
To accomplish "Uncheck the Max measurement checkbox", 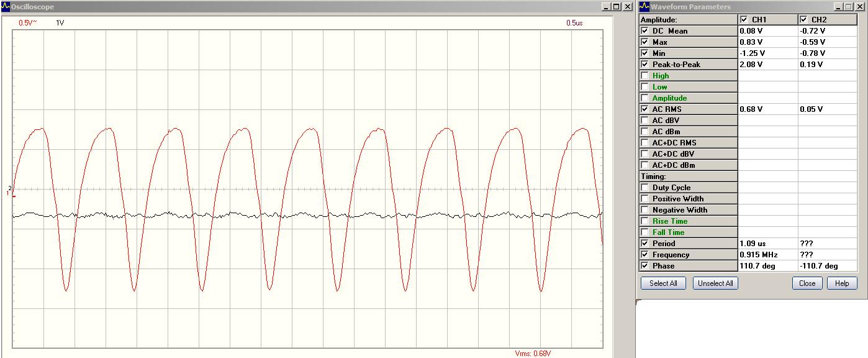I will [x=644, y=42].
